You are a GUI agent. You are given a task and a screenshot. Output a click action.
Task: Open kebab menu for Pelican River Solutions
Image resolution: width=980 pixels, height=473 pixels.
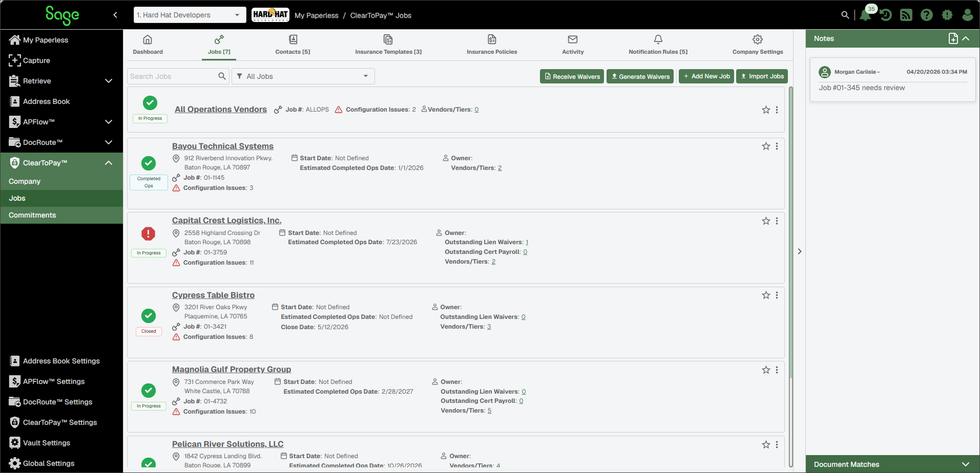click(777, 445)
